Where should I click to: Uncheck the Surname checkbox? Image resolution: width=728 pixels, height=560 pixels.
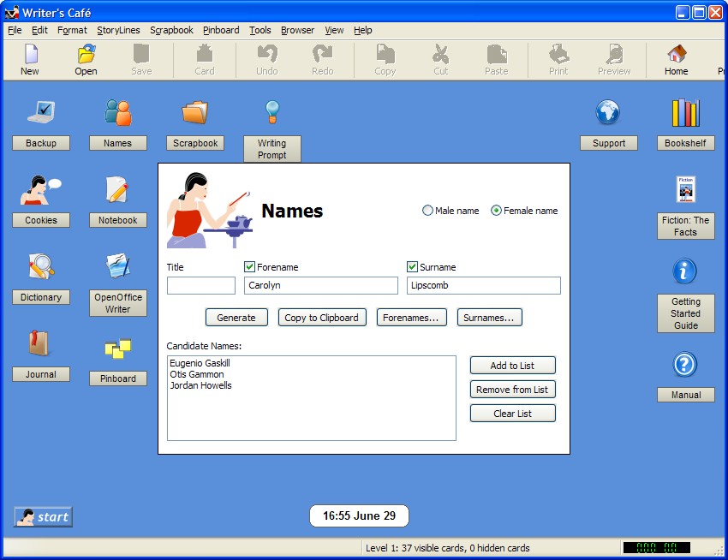coord(412,266)
